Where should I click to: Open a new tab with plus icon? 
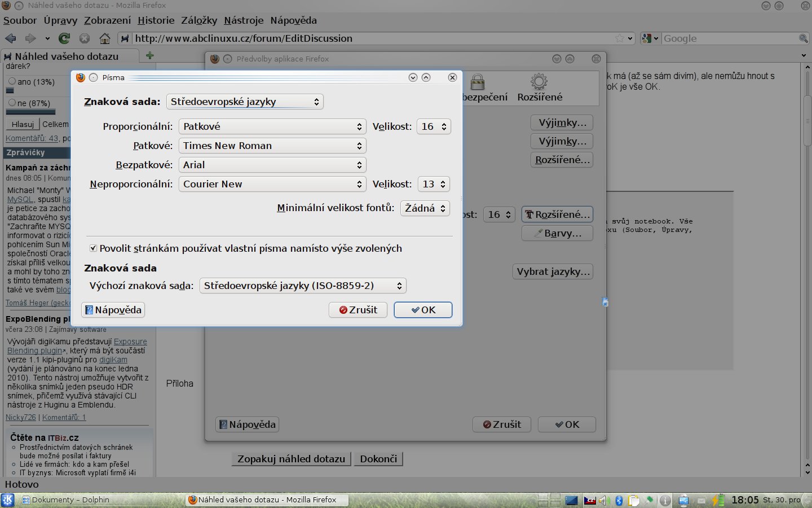tap(150, 55)
